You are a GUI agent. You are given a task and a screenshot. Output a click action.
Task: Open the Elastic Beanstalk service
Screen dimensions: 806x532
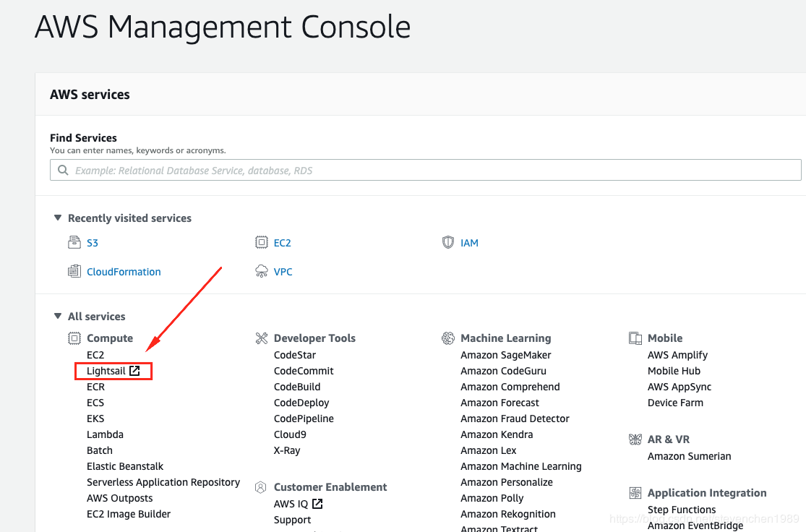124,465
